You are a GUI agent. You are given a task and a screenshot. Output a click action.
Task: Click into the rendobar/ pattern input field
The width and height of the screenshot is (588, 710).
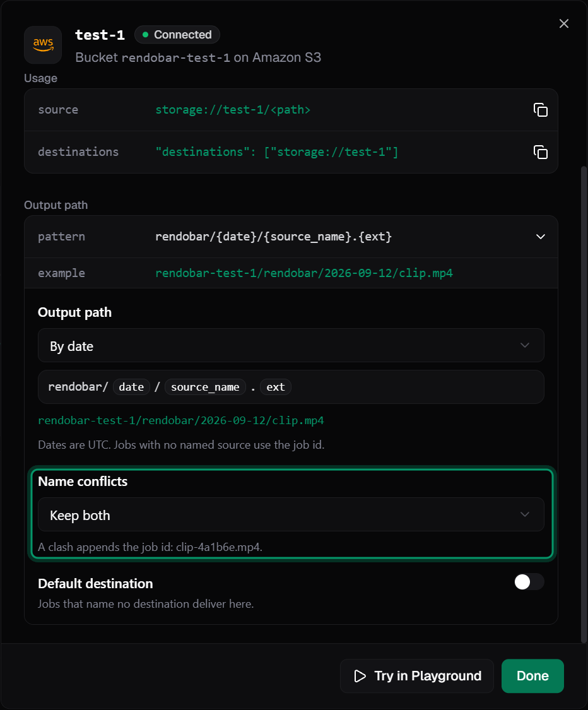point(291,387)
